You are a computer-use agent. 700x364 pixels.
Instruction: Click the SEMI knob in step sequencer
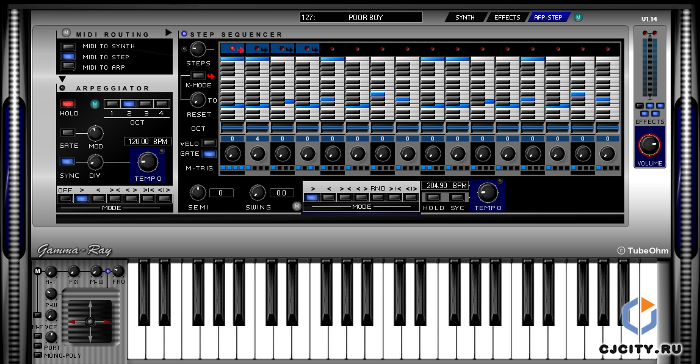[x=198, y=192]
